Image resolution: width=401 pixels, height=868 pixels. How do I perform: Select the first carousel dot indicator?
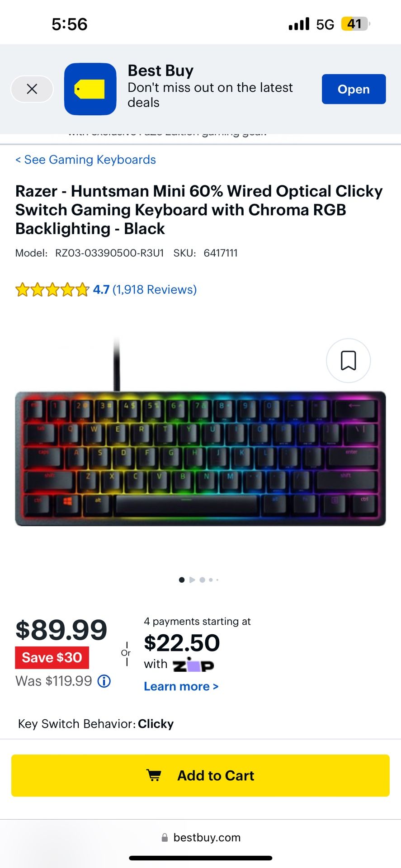click(x=182, y=580)
